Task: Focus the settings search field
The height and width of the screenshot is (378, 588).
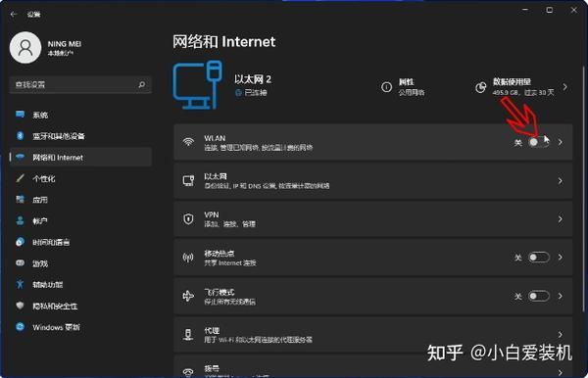Action: (80, 84)
